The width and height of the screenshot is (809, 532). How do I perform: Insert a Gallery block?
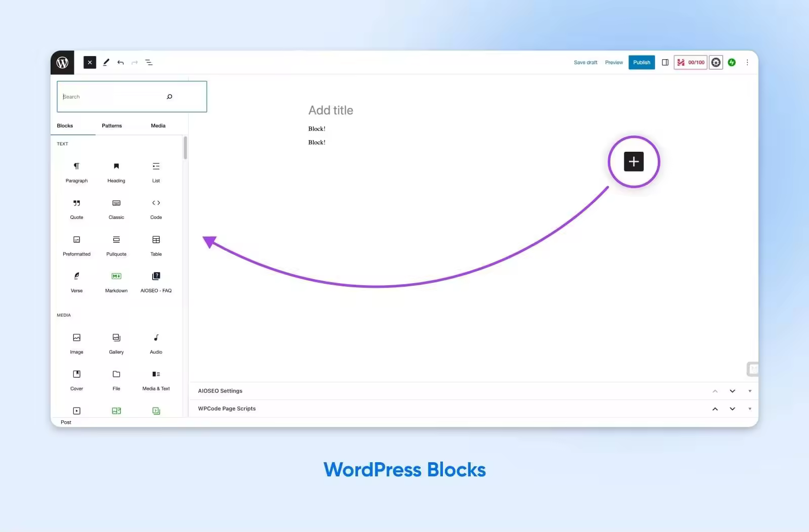tap(116, 344)
